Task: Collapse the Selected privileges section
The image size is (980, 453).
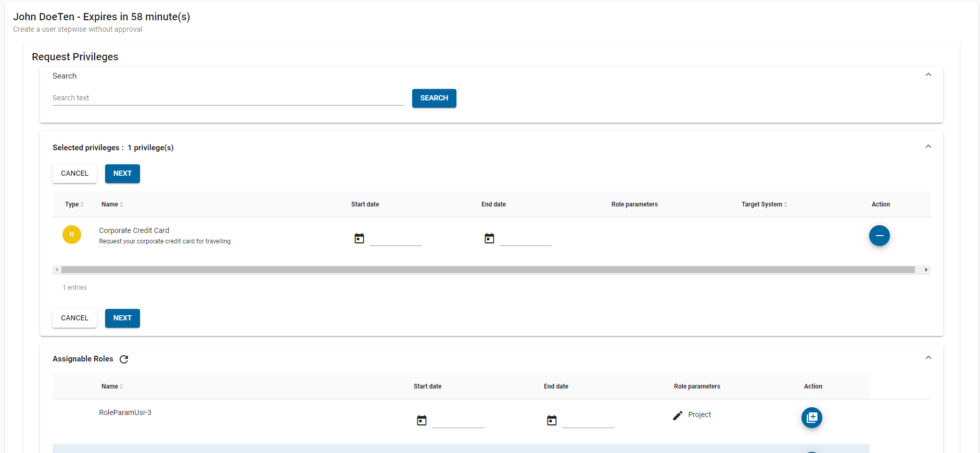Action: point(928,147)
